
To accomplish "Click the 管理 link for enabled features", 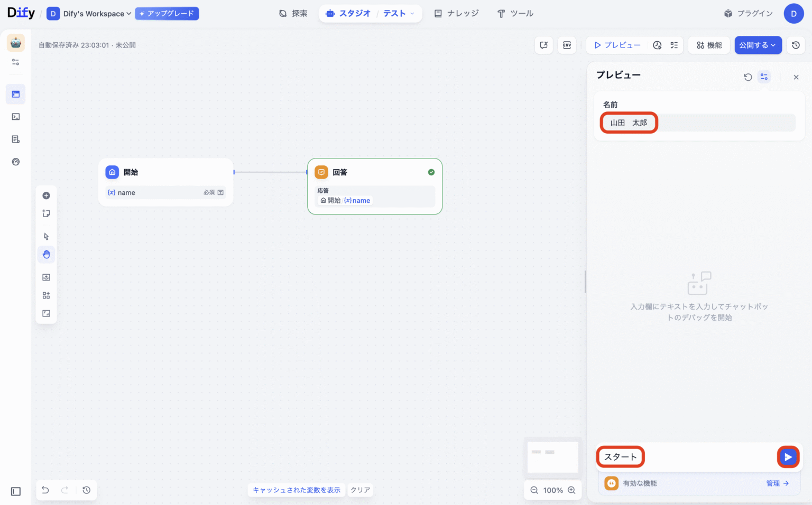I will pyautogui.click(x=777, y=483).
